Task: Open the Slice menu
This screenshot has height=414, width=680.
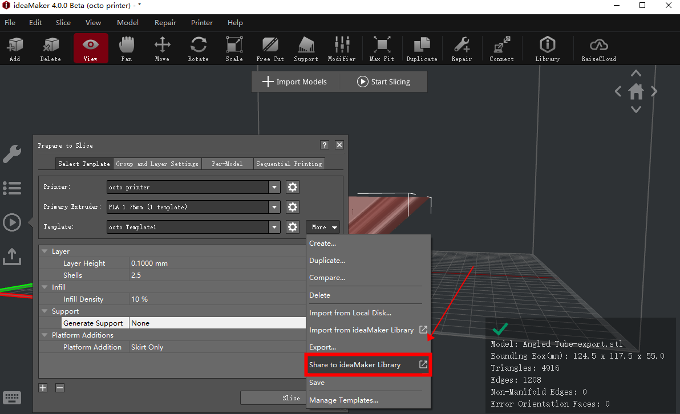Action: 63,23
